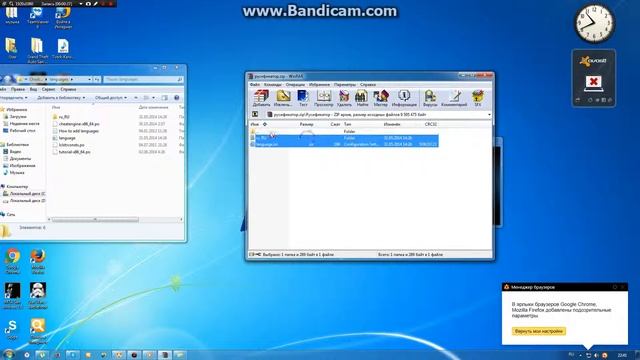This screenshot has width=640, height=360.
Task: Click WinRAR Тест (Test) toolbar icon
Action: click(x=303, y=98)
